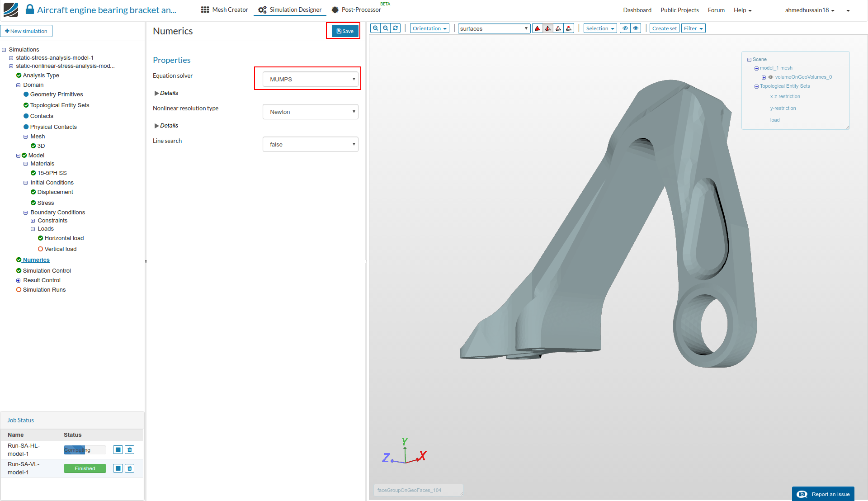Image resolution: width=868 pixels, height=501 pixels.
Task: Toggle visibility of volumeOnGeoVolumes_0
Action: (771, 77)
